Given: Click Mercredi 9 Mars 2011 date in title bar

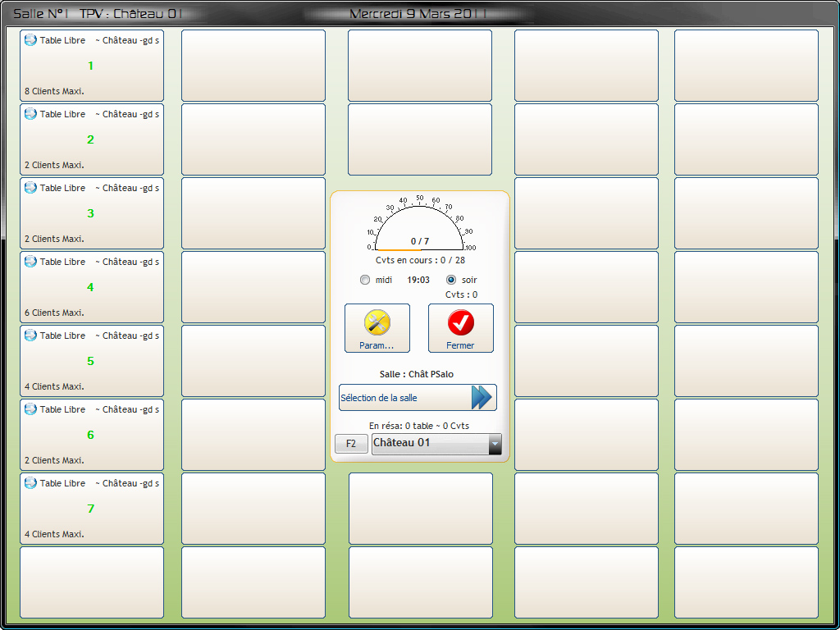Looking at the screenshot, I should 418,14.
